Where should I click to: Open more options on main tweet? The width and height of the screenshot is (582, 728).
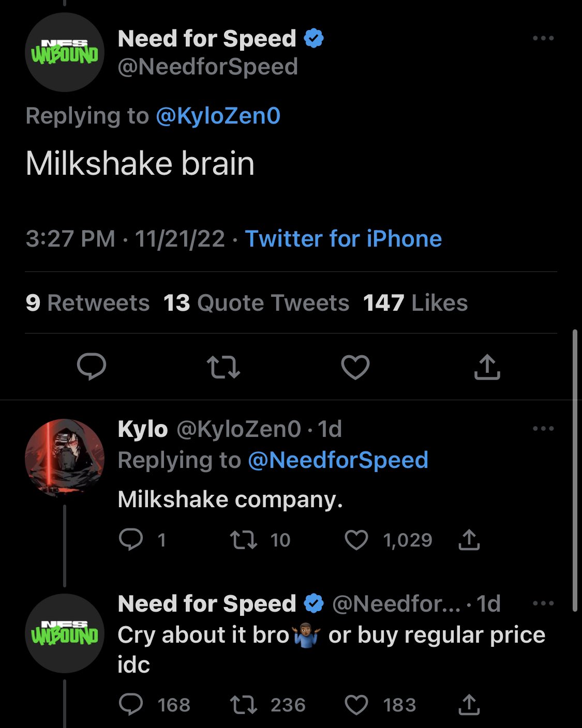[x=543, y=38]
